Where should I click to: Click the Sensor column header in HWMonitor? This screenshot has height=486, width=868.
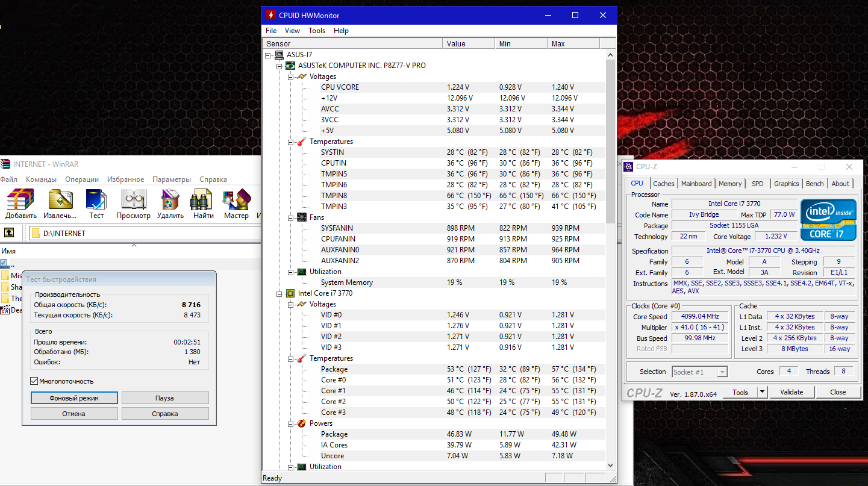coord(353,43)
